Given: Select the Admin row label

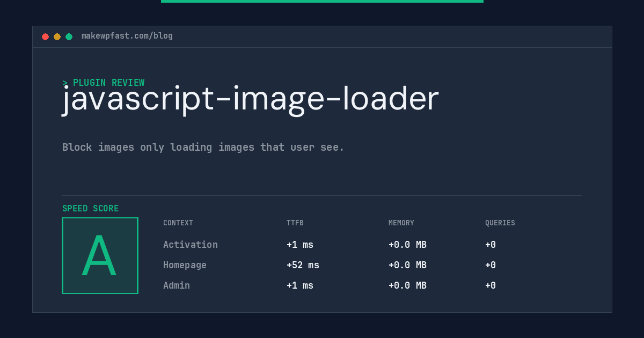Looking at the screenshot, I should coord(177,285).
